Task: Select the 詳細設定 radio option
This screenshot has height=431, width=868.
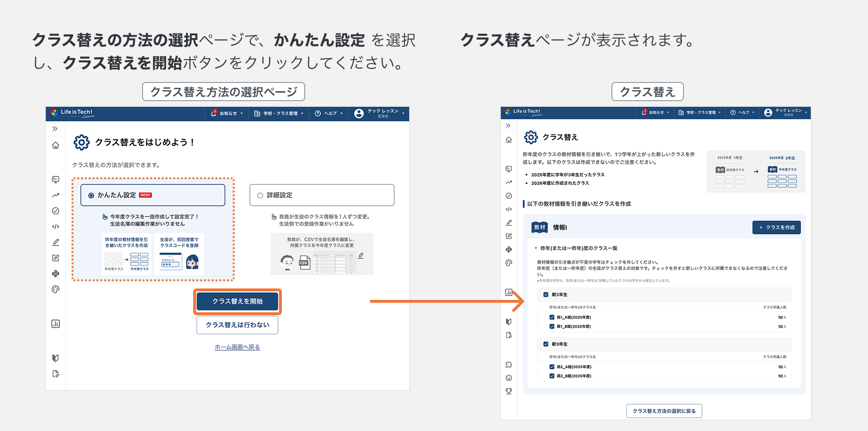Action: [x=260, y=195]
